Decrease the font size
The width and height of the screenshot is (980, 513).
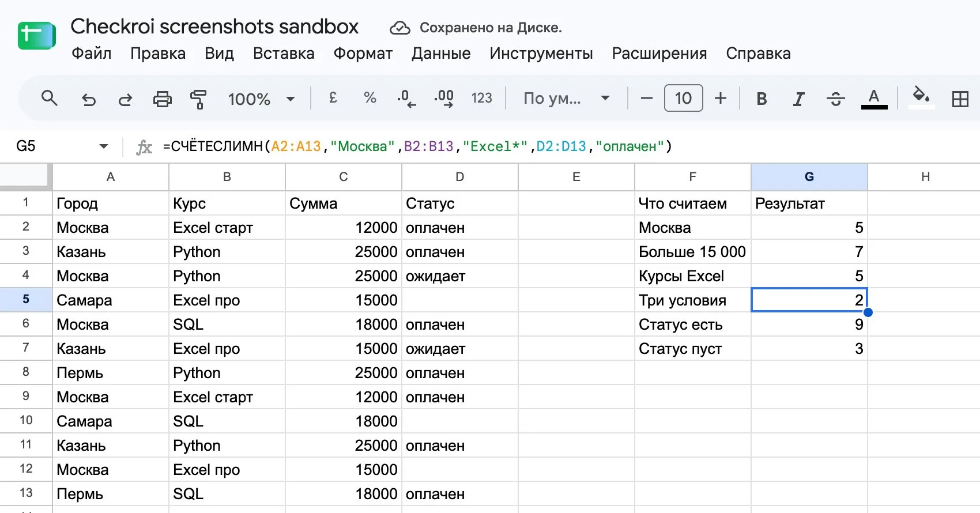coord(647,98)
